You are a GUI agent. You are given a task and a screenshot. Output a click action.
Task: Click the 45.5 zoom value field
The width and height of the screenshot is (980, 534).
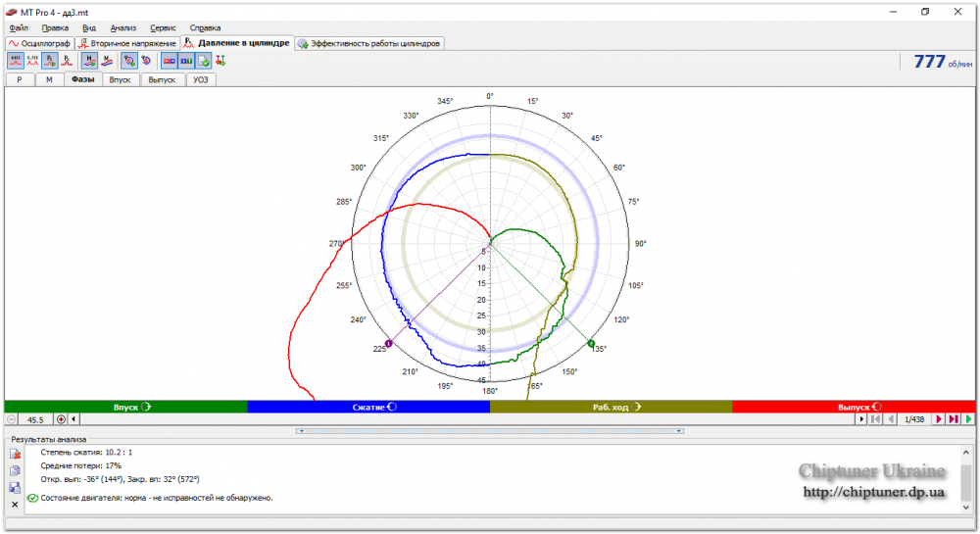point(35,419)
